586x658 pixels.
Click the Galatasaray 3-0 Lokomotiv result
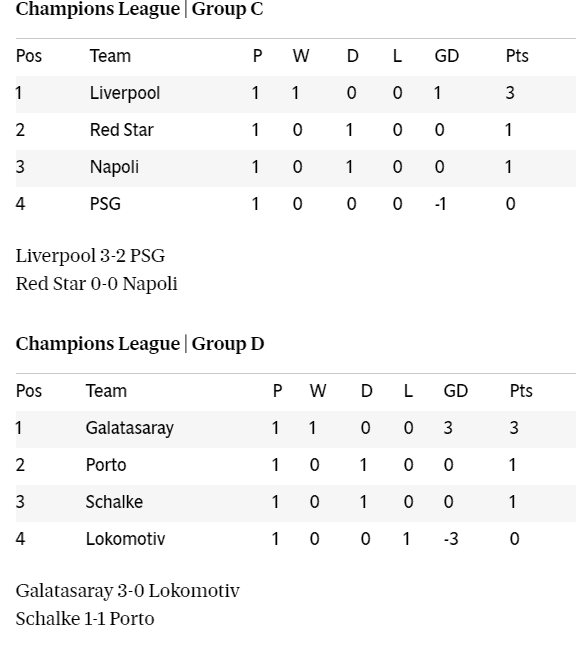128,591
